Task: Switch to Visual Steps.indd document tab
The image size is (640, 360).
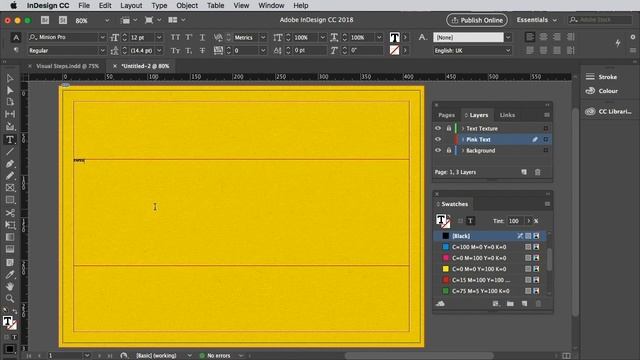Action: tap(68, 66)
